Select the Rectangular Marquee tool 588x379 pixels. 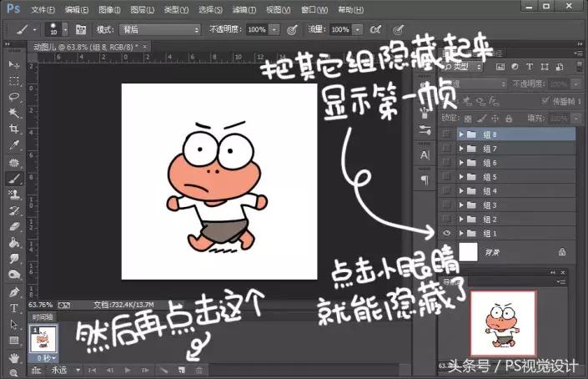(14, 81)
